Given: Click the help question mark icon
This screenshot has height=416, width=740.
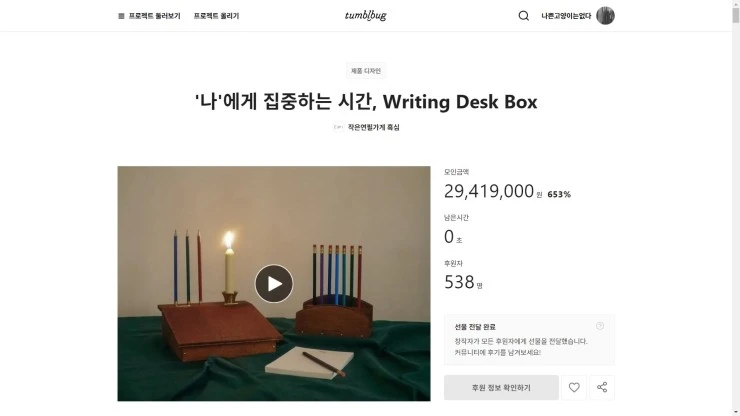Looking at the screenshot, I should coord(600,326).
